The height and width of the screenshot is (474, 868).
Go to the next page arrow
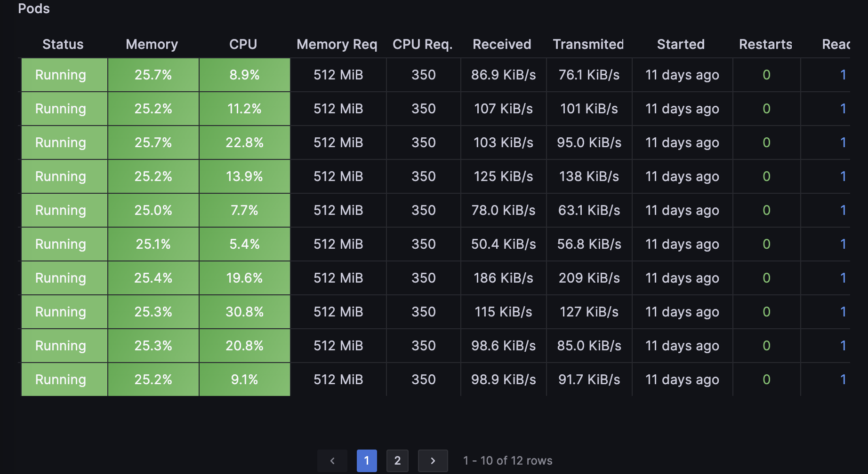pyautogui.click(x=433, y=461)
